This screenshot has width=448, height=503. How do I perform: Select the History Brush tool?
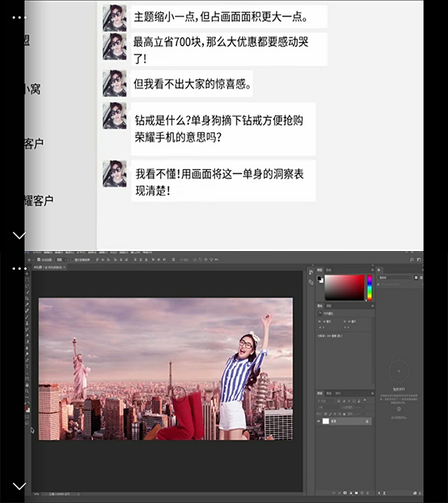tap(27, 330)
